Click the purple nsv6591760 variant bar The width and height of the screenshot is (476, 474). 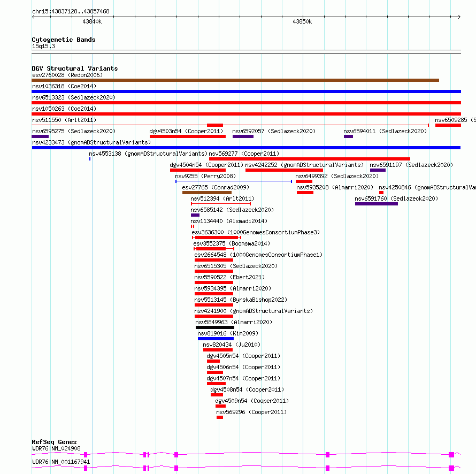pos(377,204)
